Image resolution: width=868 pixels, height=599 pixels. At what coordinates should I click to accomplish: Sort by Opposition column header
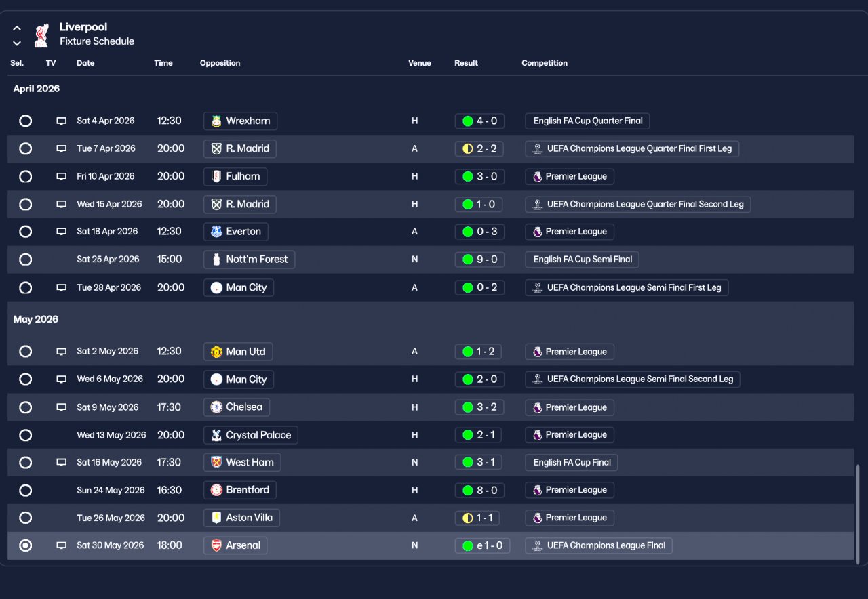pyautogui.click(x=220, y=63)
